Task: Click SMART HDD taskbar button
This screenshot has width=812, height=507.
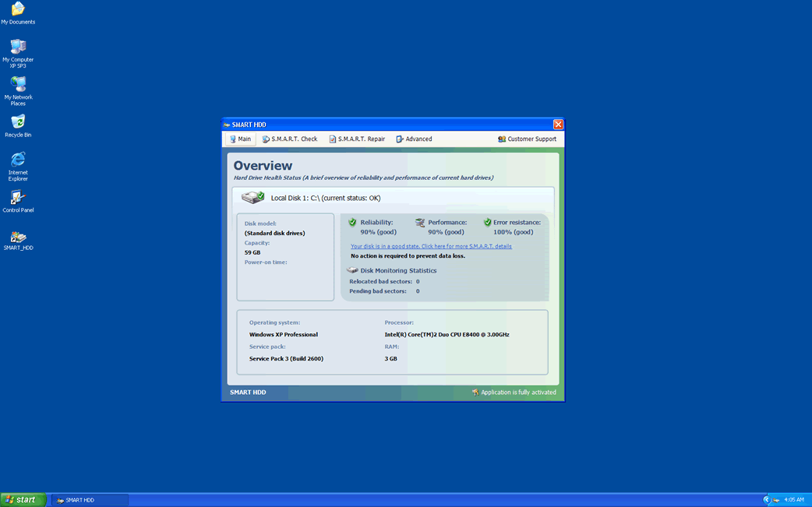Action: tap(90, 500)
